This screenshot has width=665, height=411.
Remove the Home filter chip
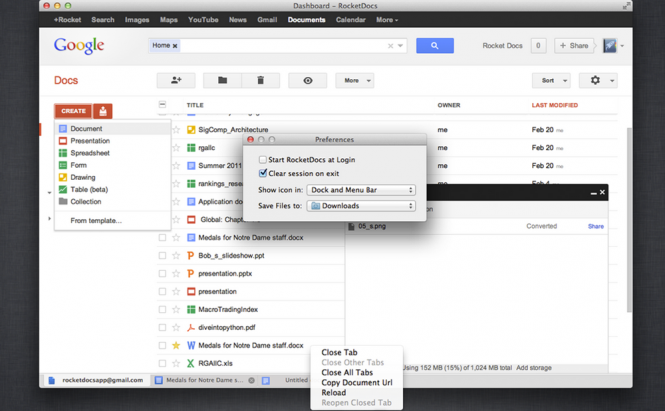click(x=175, y=46)
